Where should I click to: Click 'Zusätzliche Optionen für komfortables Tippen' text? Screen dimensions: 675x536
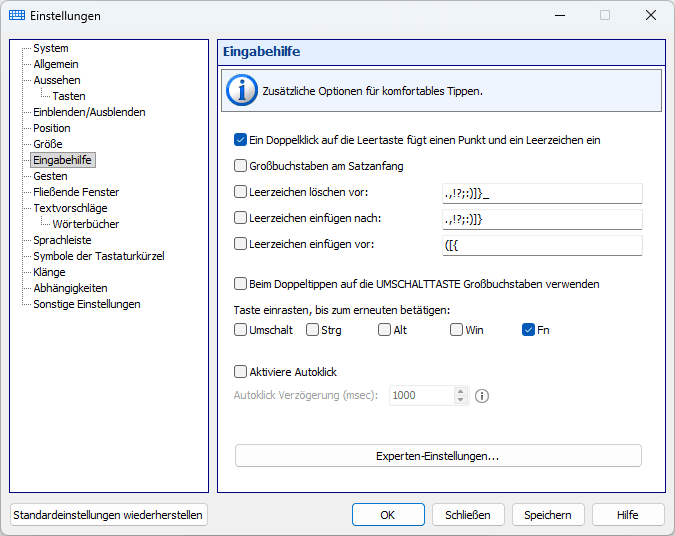373,91
